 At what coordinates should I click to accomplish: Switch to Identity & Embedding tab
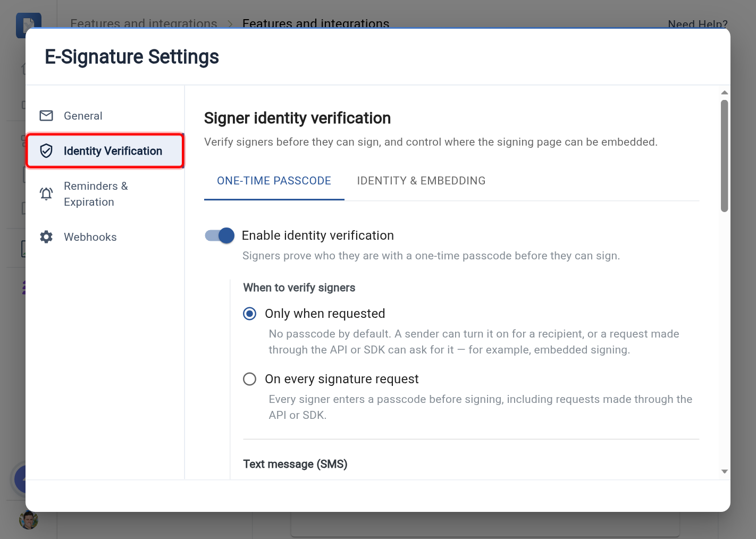(421, 181)
